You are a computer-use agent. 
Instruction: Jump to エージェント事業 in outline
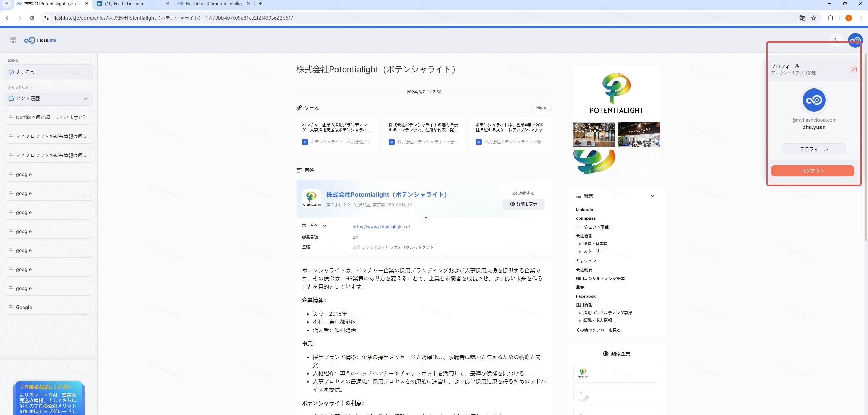[592, 227]
